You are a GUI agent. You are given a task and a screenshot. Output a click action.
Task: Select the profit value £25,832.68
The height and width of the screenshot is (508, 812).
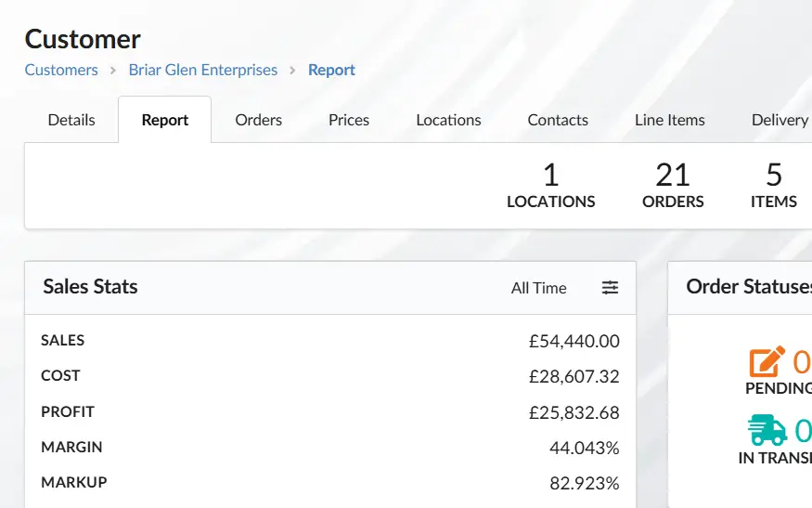tap(574, 412)
